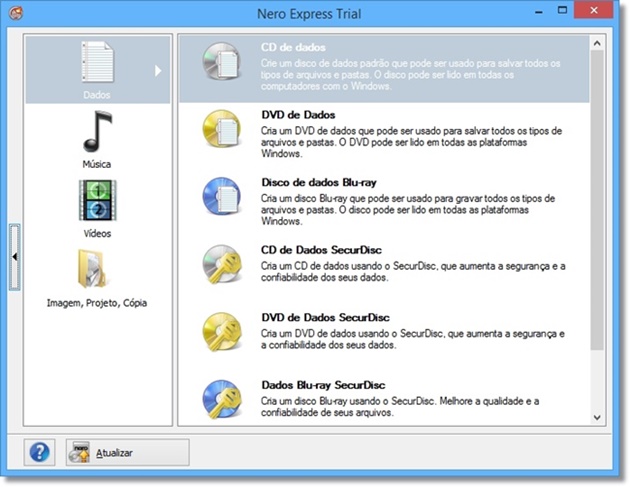Click the DVD de Dados description text
The height and width of the screenshot is (487, 630).
411,142
